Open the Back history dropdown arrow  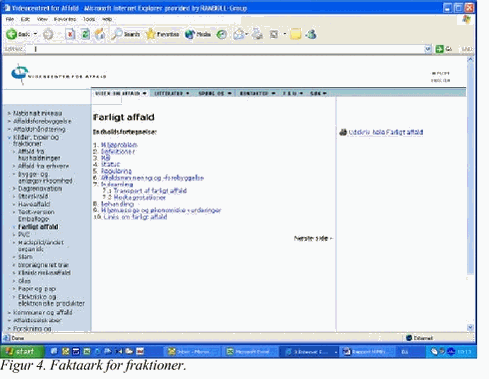[x=35, y=34]
